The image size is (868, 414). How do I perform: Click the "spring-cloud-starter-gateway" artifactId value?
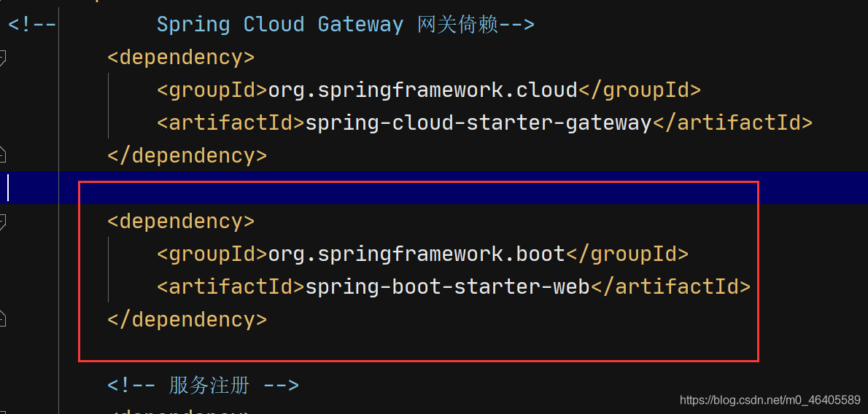coord(478,123)
